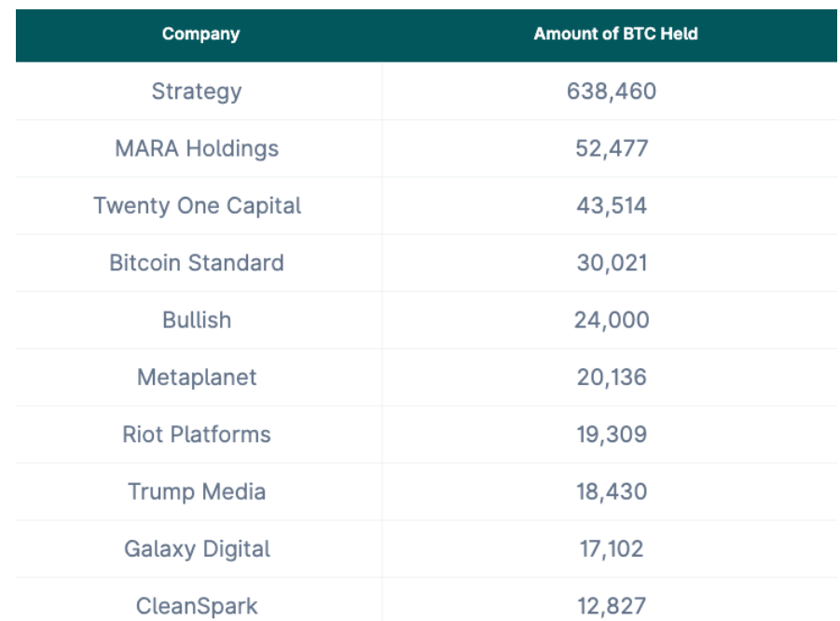Click the Galaxy Digital cell

point(197,549)
